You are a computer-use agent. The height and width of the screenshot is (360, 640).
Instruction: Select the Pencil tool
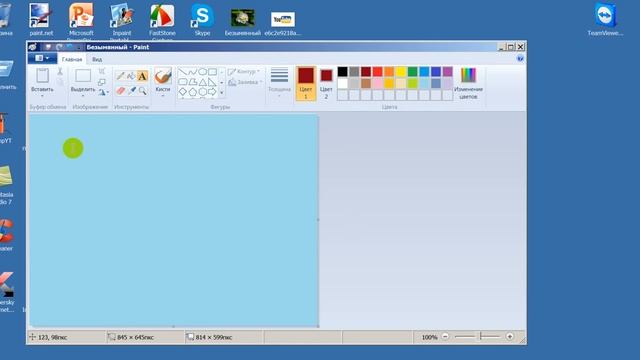[x=120, y=76]
